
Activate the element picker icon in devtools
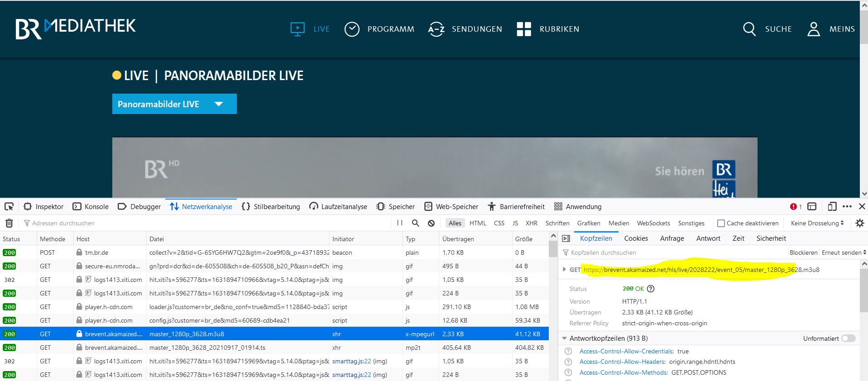click(9, 206)
